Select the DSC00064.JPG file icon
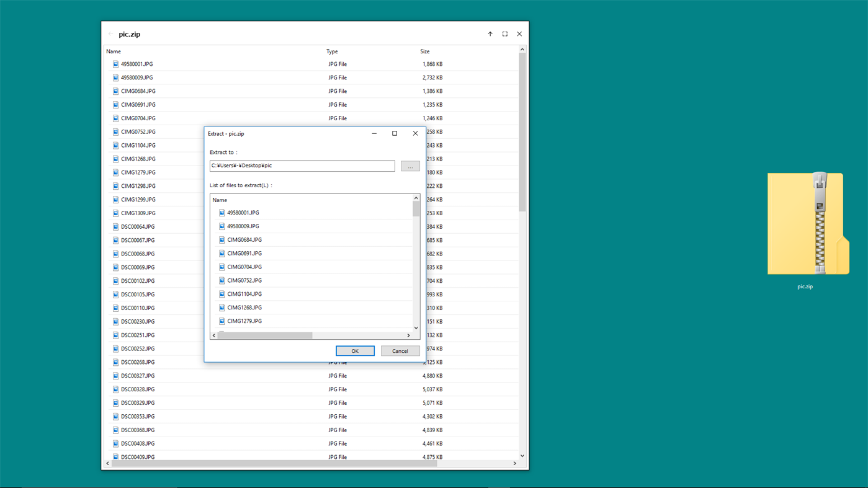Image resolution: width=868 pixels, height=488 pixels. (115, 226)
